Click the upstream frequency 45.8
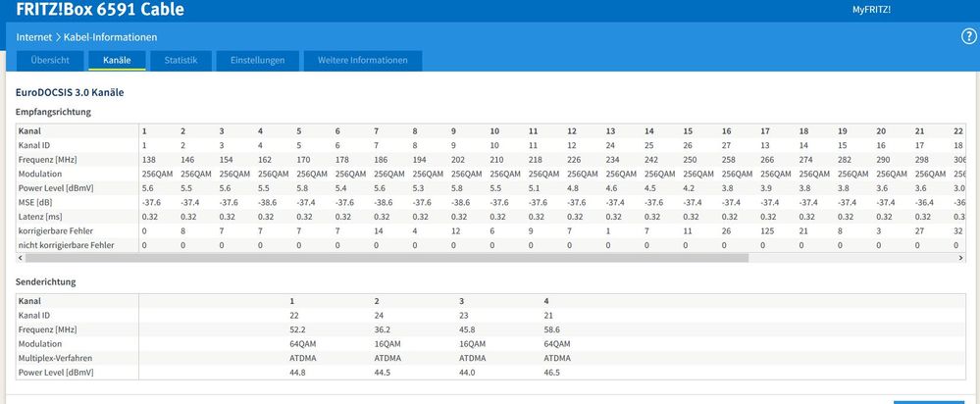 coord(467,329)
